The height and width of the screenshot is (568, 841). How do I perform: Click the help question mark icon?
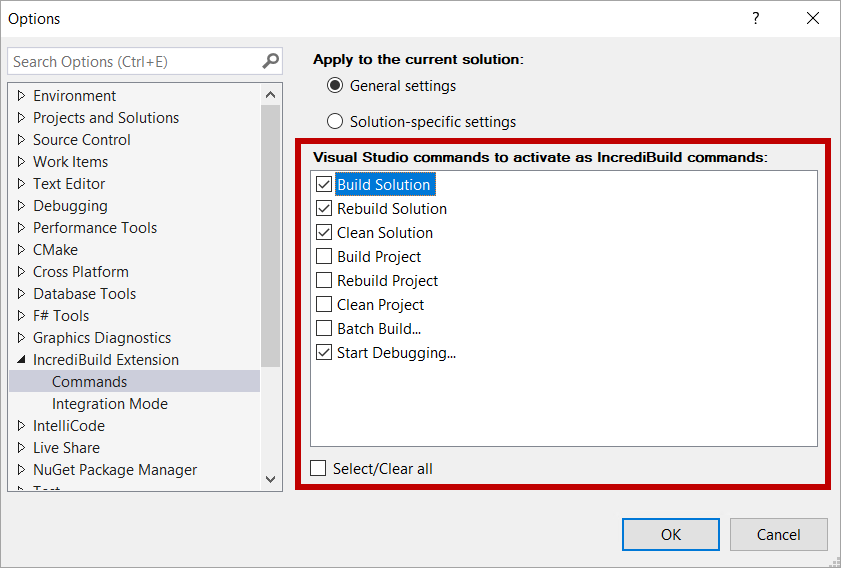pyautogui.click(x=756, y=19)
